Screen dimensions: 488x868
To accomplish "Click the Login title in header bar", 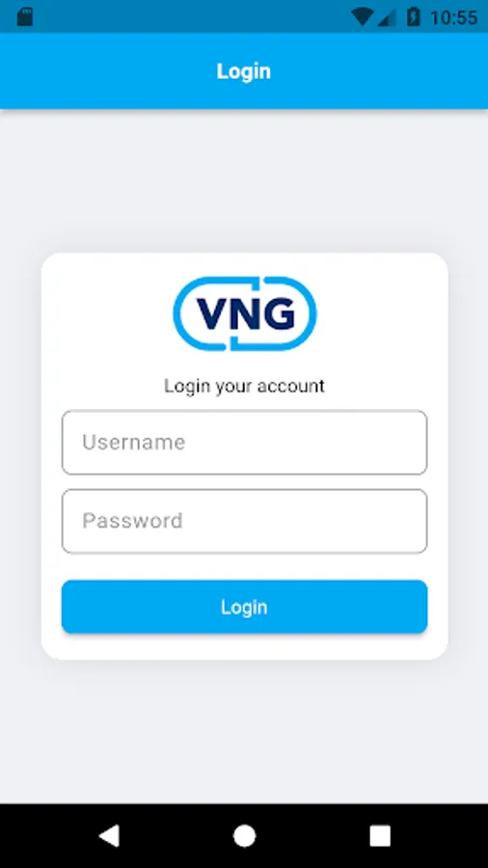I will [243, 71].
